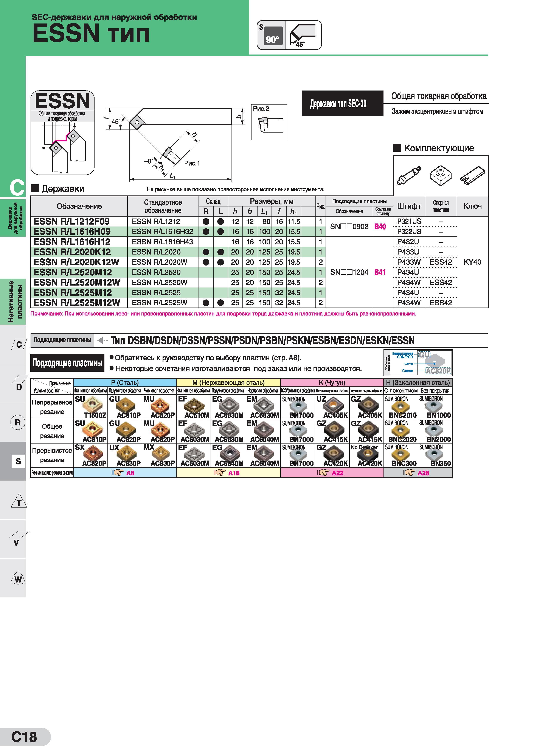Click the GU AC820P legend sample image
The height and width of the screenshot is (756, 534).
pyautogui.click(x=434, y=363)
